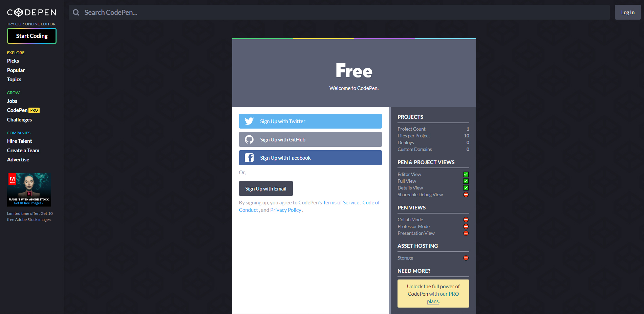Focus the Search CodePen field
The height and width of the screenshot is (314, 644).
coord(339,12)
